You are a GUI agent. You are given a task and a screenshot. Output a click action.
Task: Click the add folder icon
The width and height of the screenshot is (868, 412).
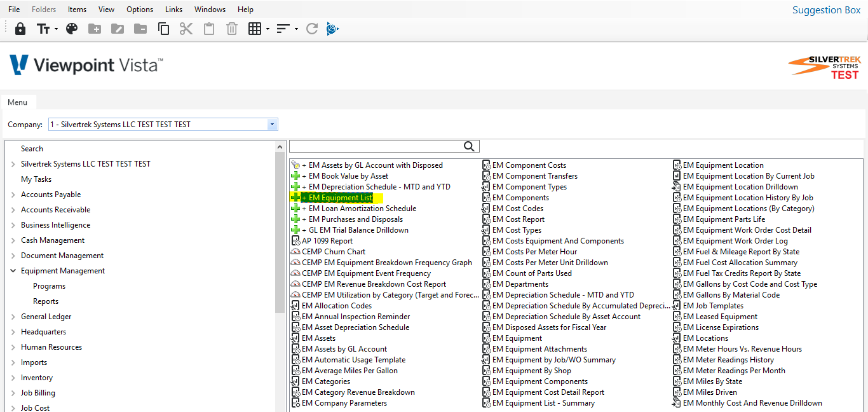click(95, 29)
